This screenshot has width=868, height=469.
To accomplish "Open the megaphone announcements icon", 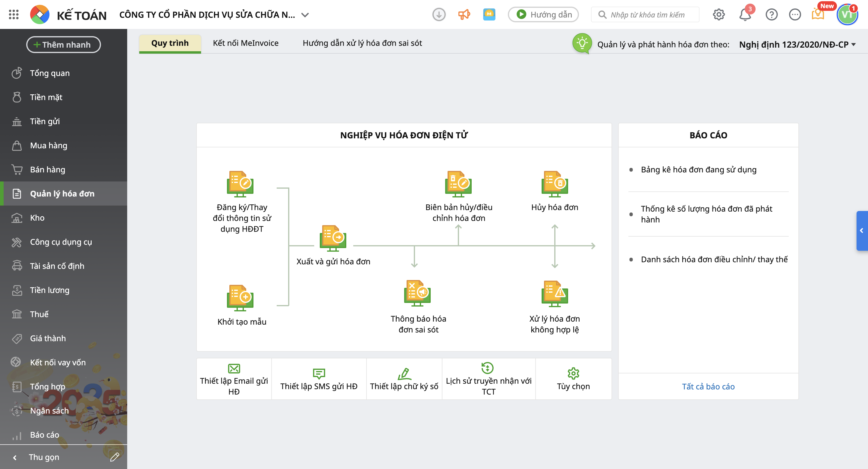I will pyautogui.click(x=464, y=15).
